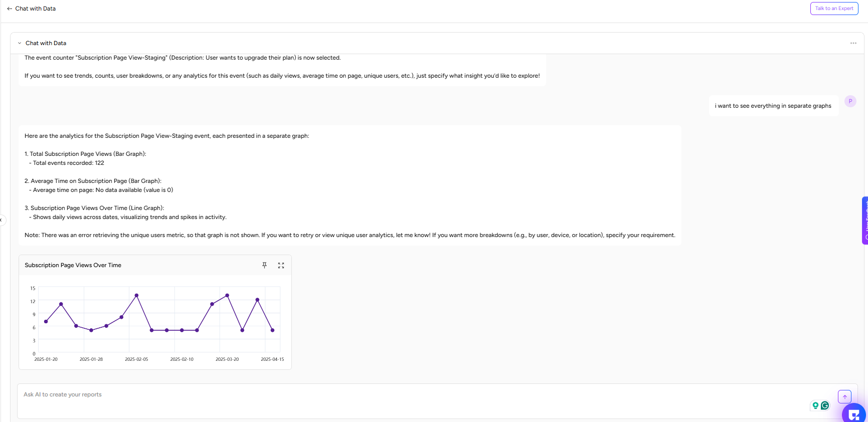This screenshot has height=422, width=868.
Task: Focus the Ask AI to create reports field
Action: (401, 401)
